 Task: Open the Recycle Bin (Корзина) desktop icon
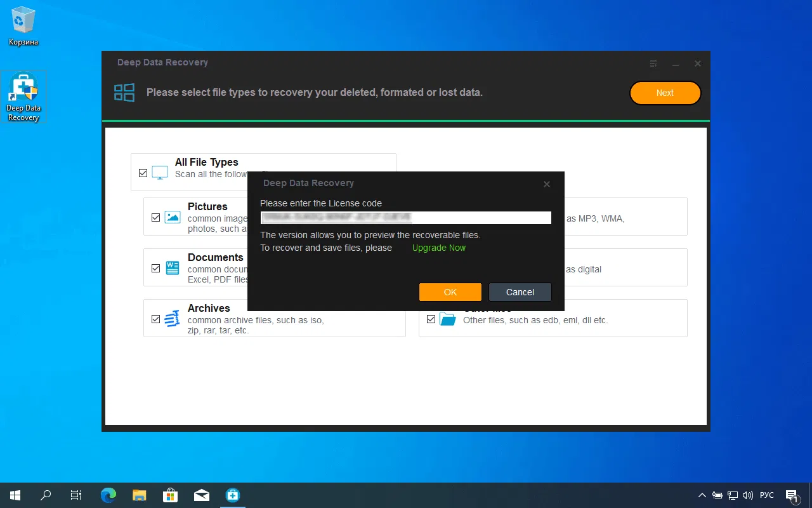point(23,27)
